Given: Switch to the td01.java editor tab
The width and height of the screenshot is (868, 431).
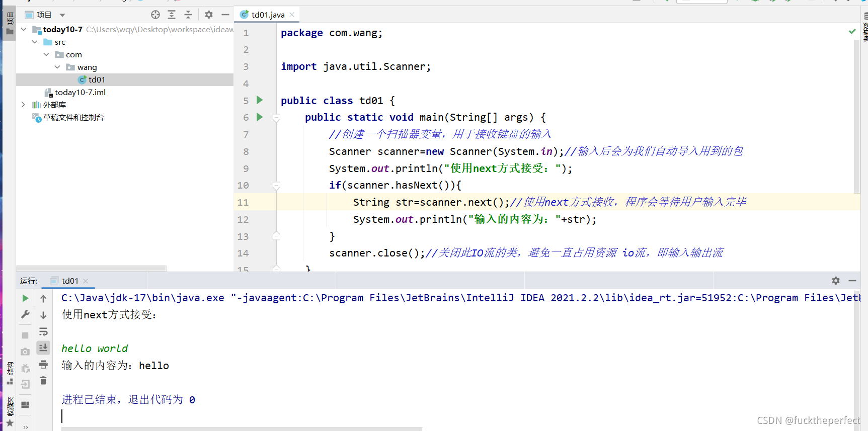Looking at the screenshot, I should [x=268, y=15].
